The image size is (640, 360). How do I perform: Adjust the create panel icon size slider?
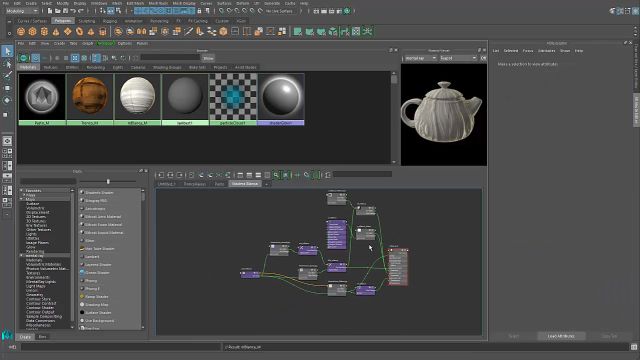click(108, 181)
